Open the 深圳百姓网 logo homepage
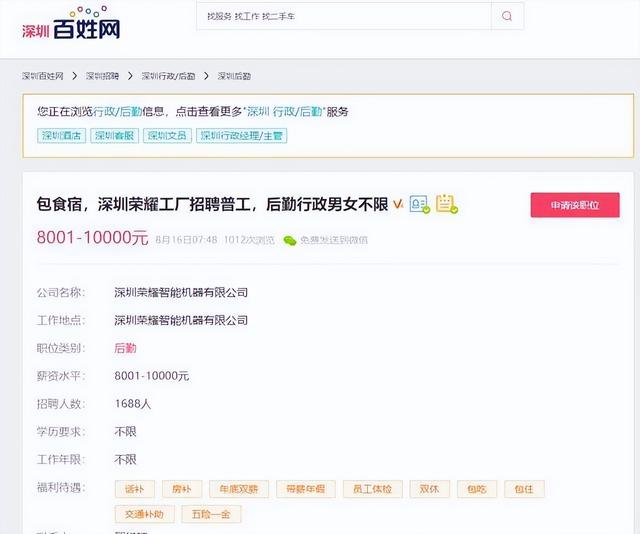The height and width of the screenshot is (534, 640). point(71,23)
